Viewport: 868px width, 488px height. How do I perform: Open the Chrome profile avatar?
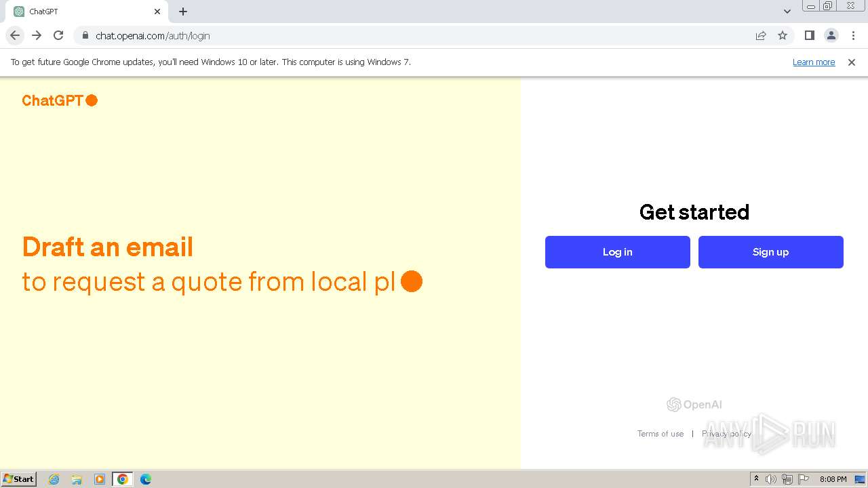[x=831, y=35]
